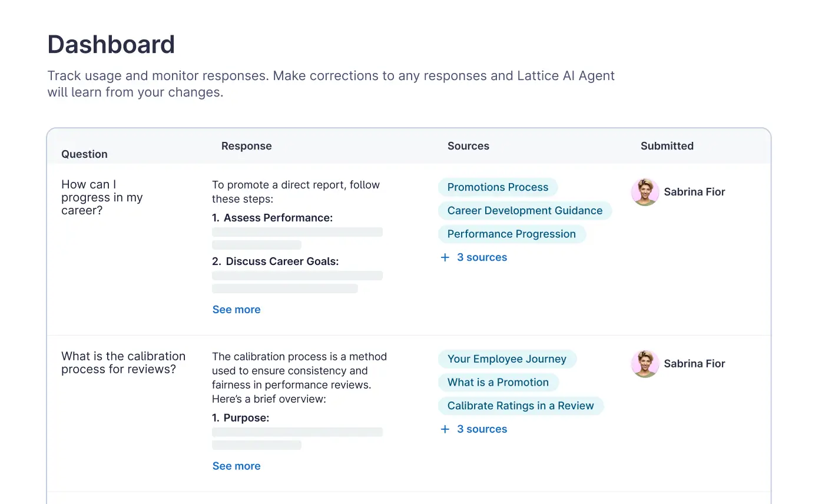Open the Promotions Process source tag
The image size is (815, 504).
click(x=498, y=187)
